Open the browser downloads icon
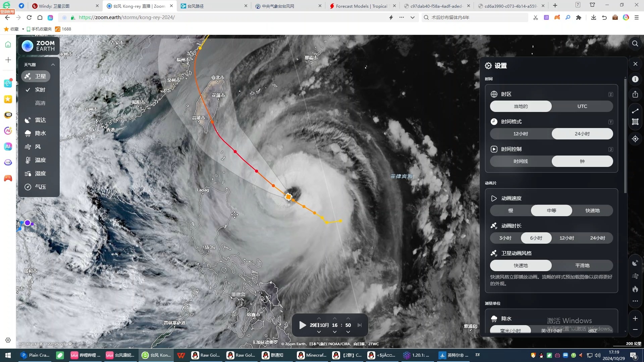This screenshot has width=644, height=362. tap(594, 17)
